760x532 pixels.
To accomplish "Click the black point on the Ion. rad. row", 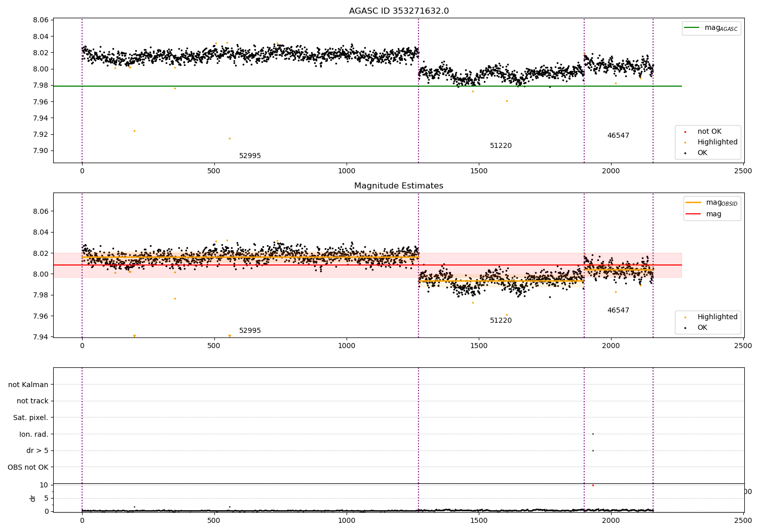I will pos(593,434).
